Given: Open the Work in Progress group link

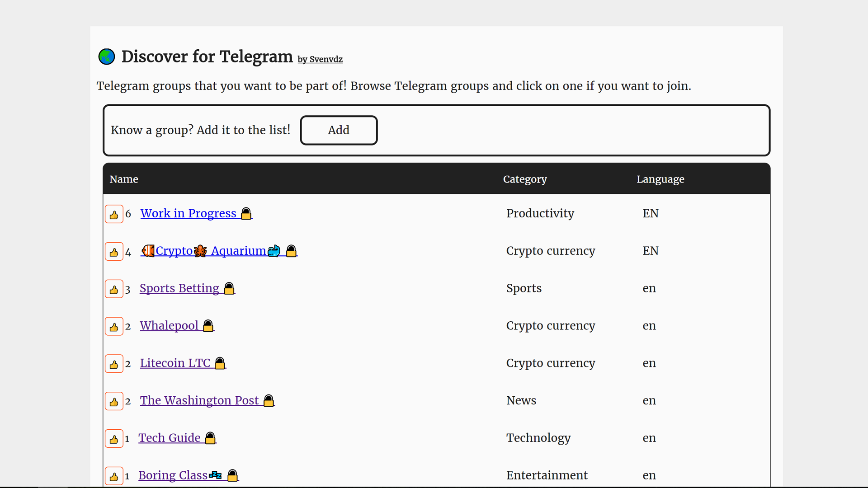Looking at the screenshot, I should click(x=188, y=213).
